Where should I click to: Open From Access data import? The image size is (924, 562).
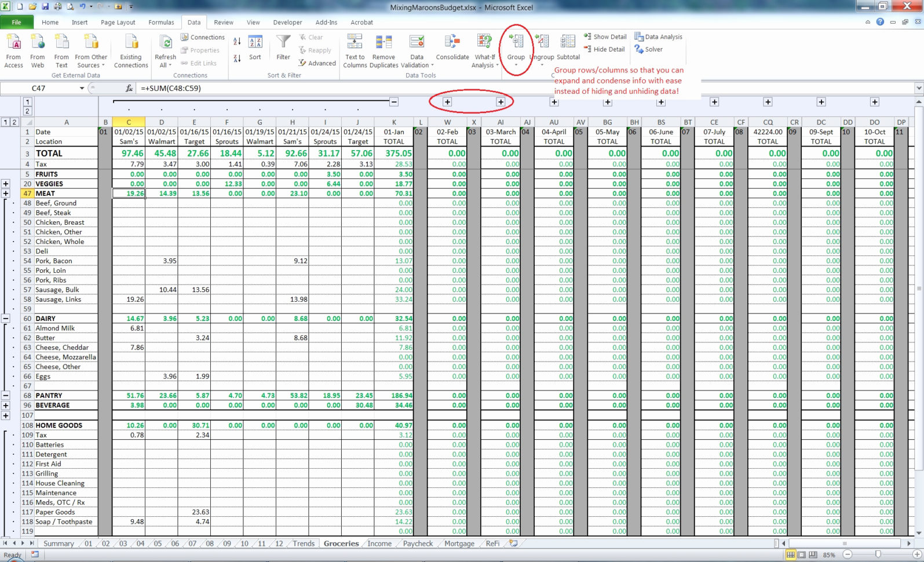click(13, 51)
